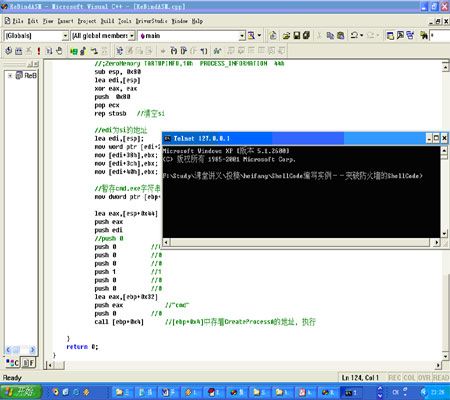
Task: Toggle the Workspace pane toolbar button
Action: point(390,35)
